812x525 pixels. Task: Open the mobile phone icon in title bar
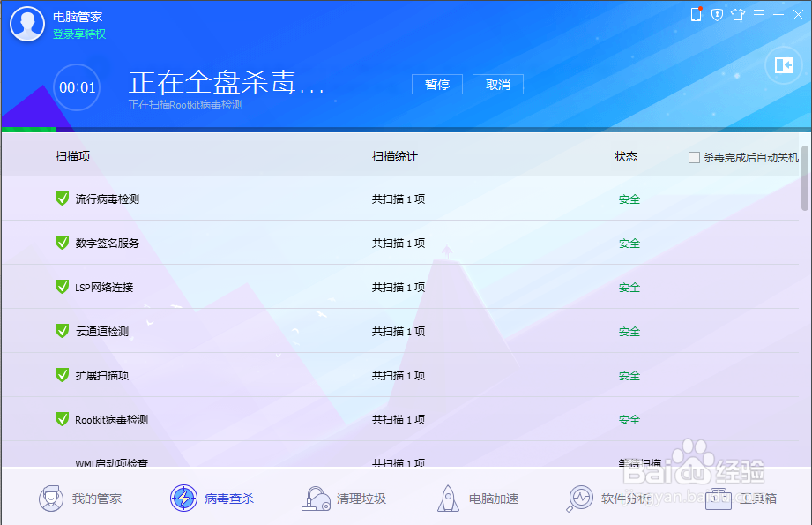pos(696,14)
